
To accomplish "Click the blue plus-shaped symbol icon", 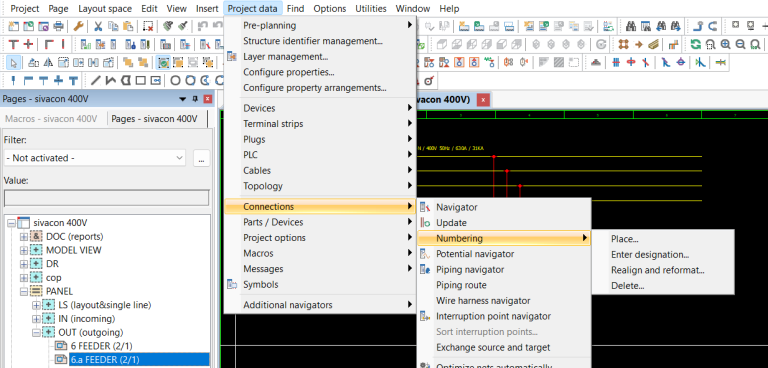I will [58, 80].
